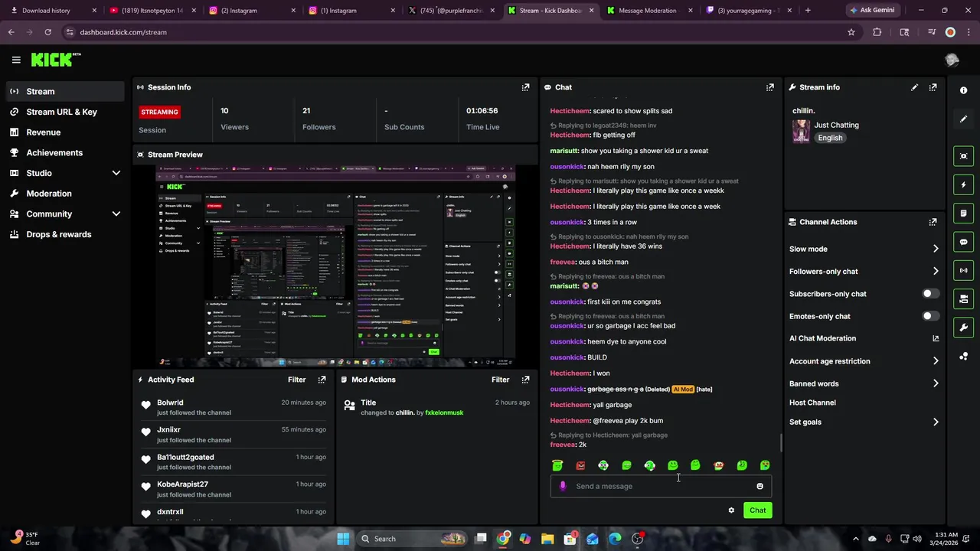Image resolution: width=980 pixels, height=551 pixels.
Task: Open Drops & rewards in sidebar
Action: pos(64,234)
